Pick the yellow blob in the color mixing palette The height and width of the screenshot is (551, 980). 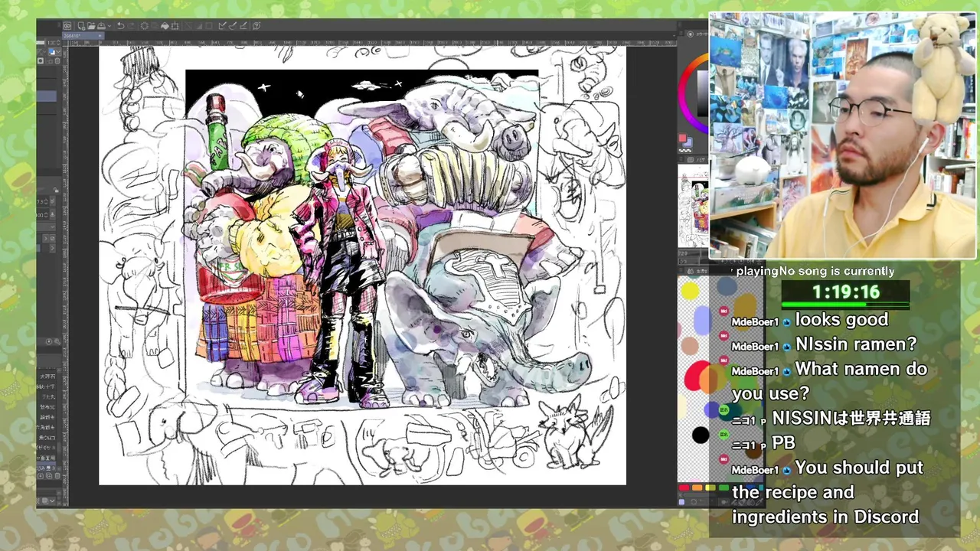point(690,291)
